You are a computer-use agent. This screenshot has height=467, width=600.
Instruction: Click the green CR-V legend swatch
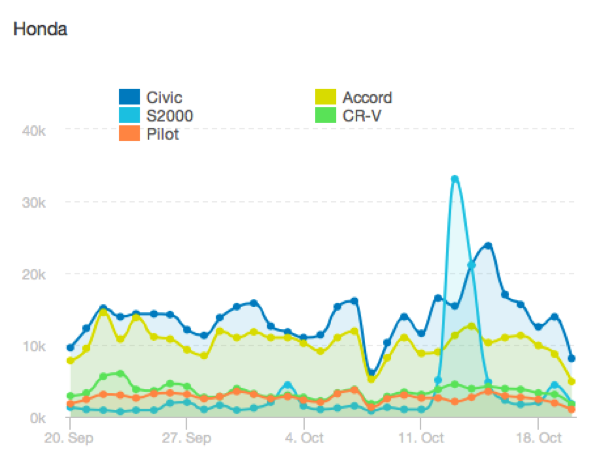pyautogui.click(x=327, y=115)
